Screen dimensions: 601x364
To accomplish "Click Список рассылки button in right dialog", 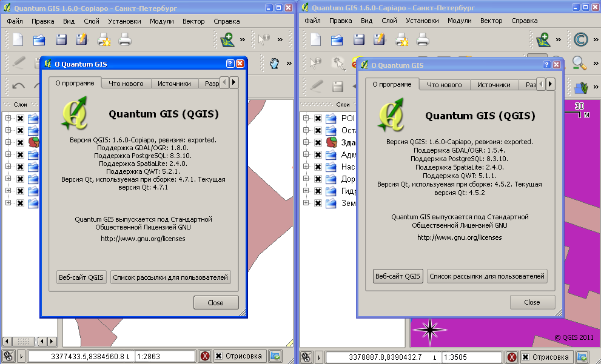I will point(487,276).
